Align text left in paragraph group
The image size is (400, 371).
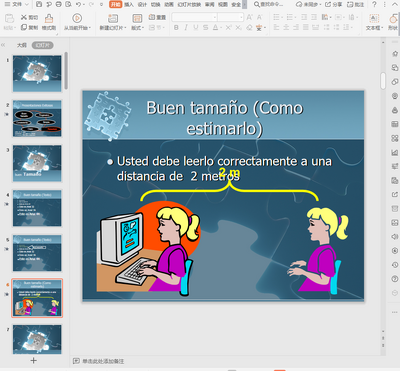276,27
